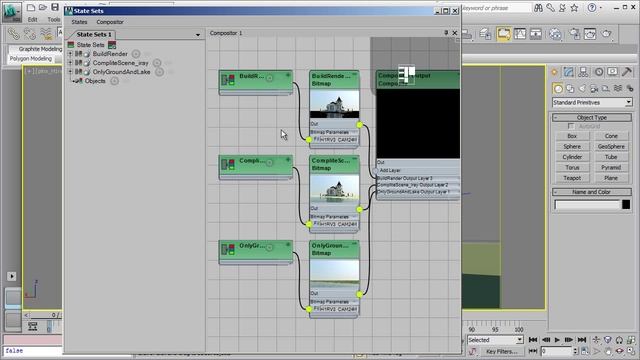
Task: Pin the Compositor 1 panel
Action: (446, 33)
